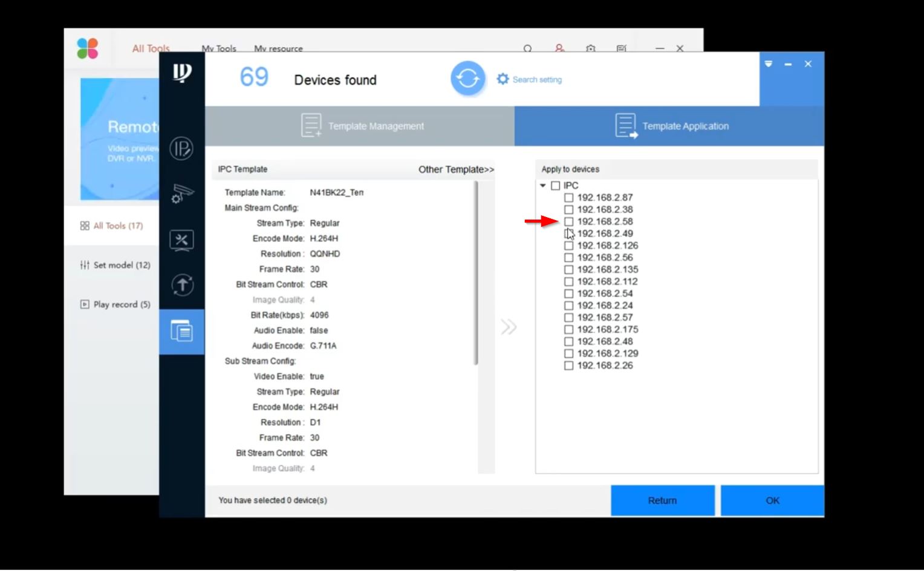
Task: Open the message icon in background toolbox window
Action: (x=621, y=48)
